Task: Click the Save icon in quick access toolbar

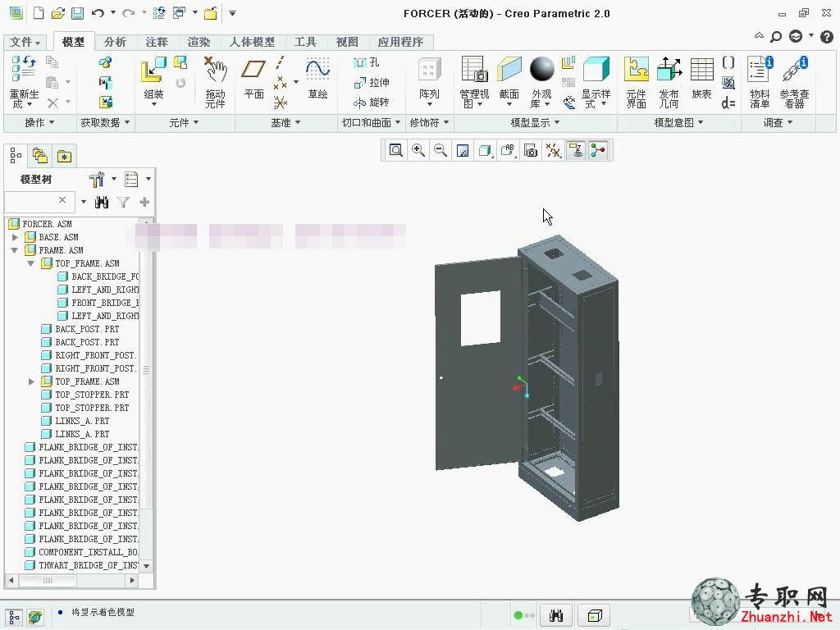Action: pos(78,13)
